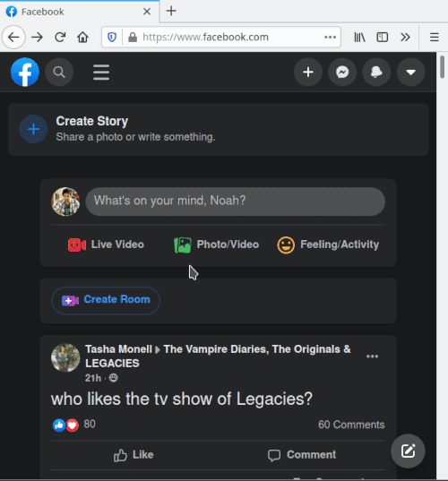The width and height of the screenshot is (448, 481).
Task: Open post options three-dot menu
Action: point(372,356)
